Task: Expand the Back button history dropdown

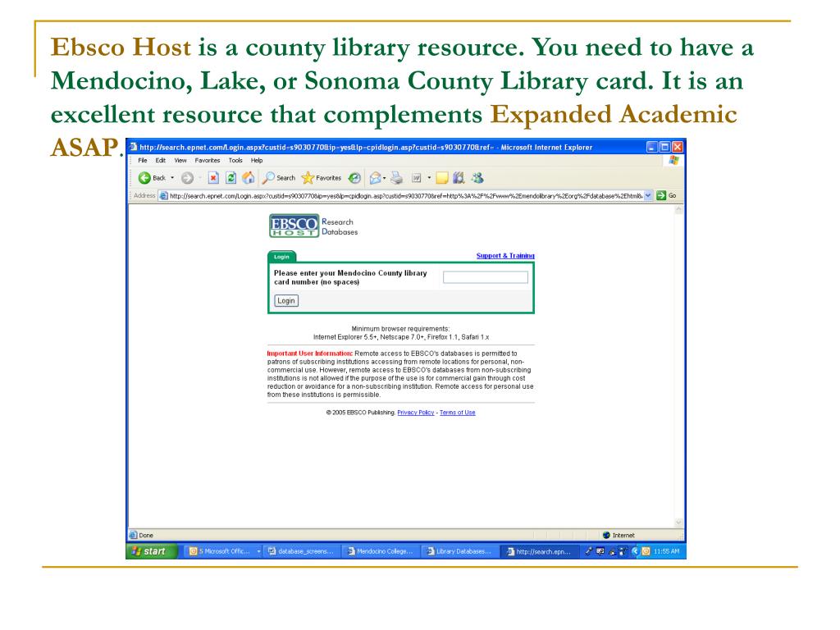Action: coord(172,178)
